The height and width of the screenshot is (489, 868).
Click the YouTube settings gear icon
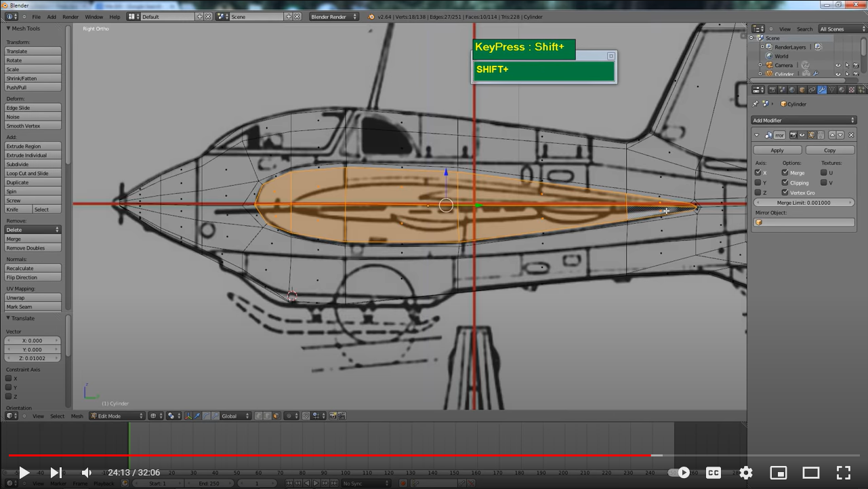pos(746,473)
